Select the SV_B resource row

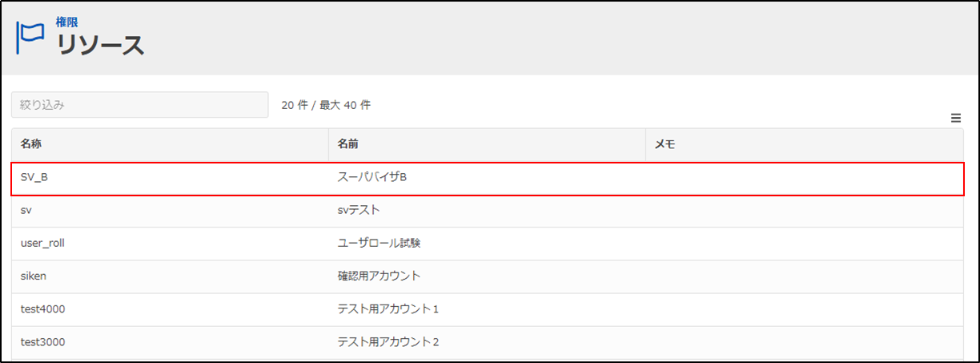(34, 177)
